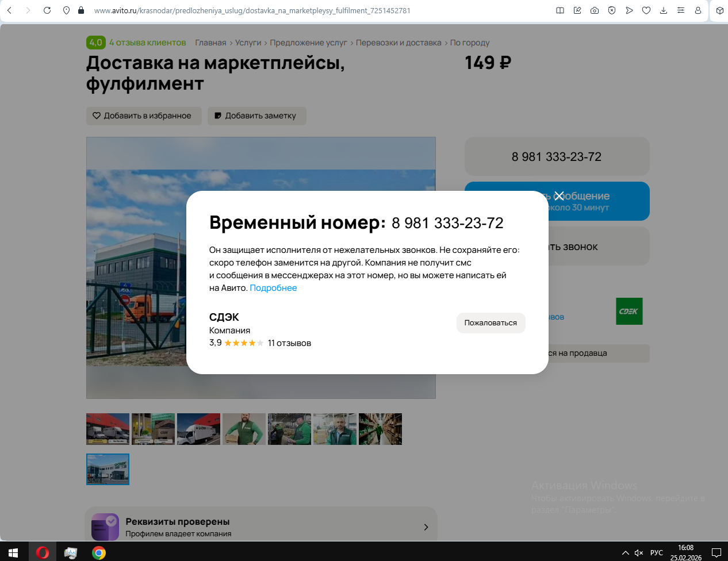
Task: Open the ad blocker shield icon
Action: (612, 10)
